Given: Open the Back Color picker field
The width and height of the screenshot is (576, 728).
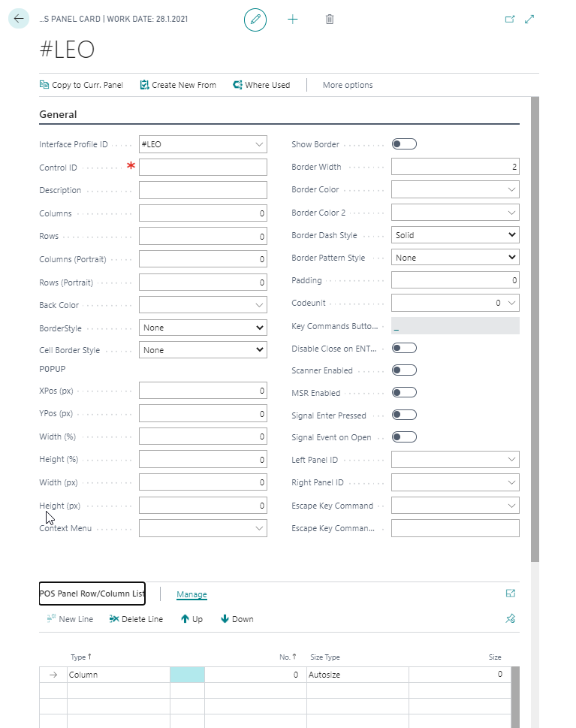Looking at the screenshot, I should (x=203, y=305).
